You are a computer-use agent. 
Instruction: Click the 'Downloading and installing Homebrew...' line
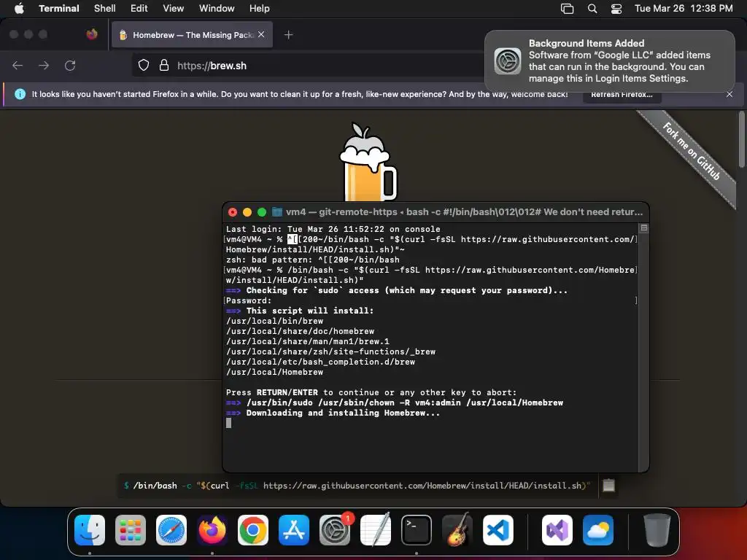click(333, 413)
